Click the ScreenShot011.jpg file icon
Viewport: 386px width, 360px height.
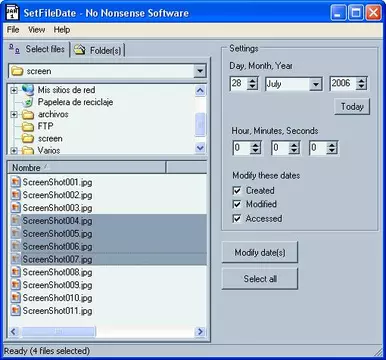click(15, 311)
